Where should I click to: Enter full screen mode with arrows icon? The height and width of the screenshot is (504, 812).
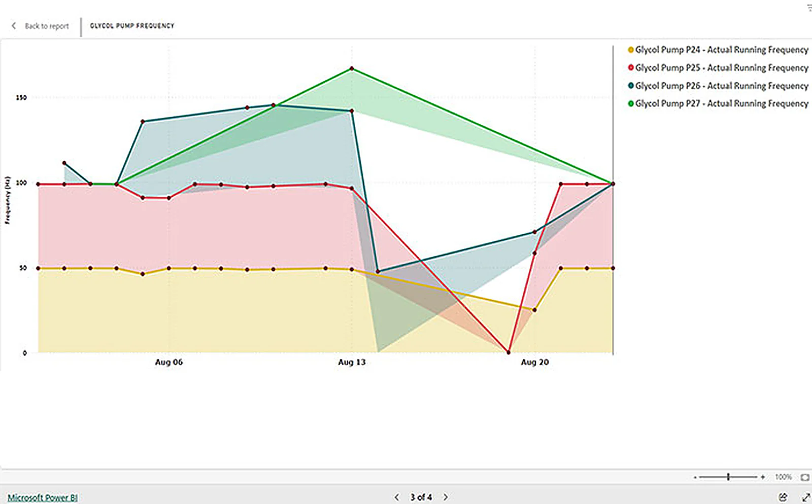pyautogui.click(x=806, y=497)
